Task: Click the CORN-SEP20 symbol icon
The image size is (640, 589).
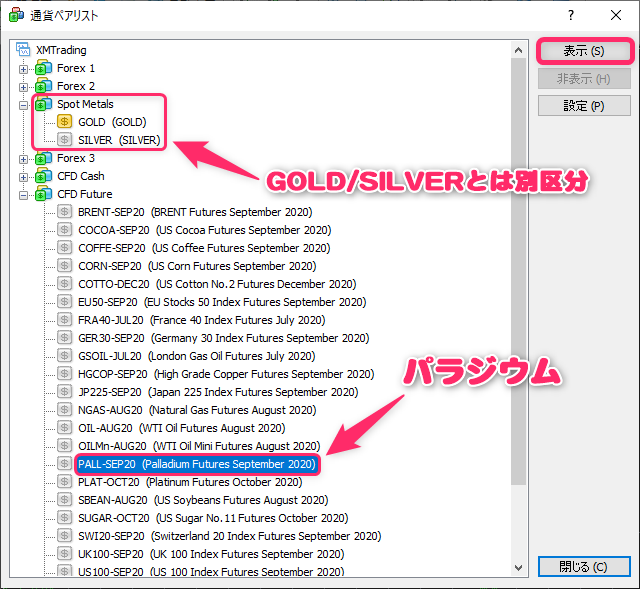Action: [64, 265]
